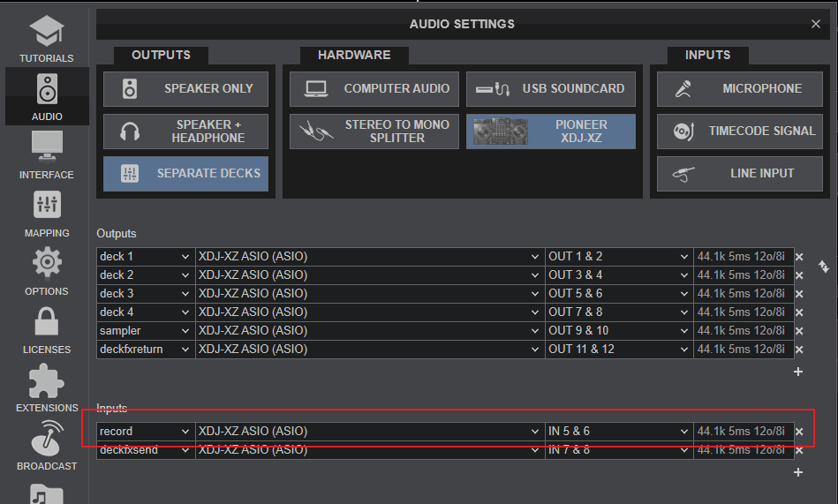This screenshot has width=838, height=504.
Task: Change IN 7 & 8 channel dropdown
Action: click(619, 450)
